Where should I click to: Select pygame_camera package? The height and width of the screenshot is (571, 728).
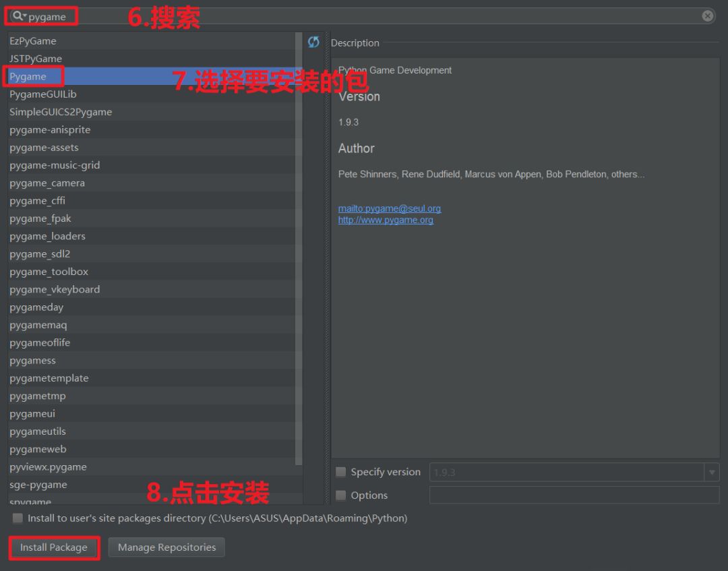[x=152, y=183]
